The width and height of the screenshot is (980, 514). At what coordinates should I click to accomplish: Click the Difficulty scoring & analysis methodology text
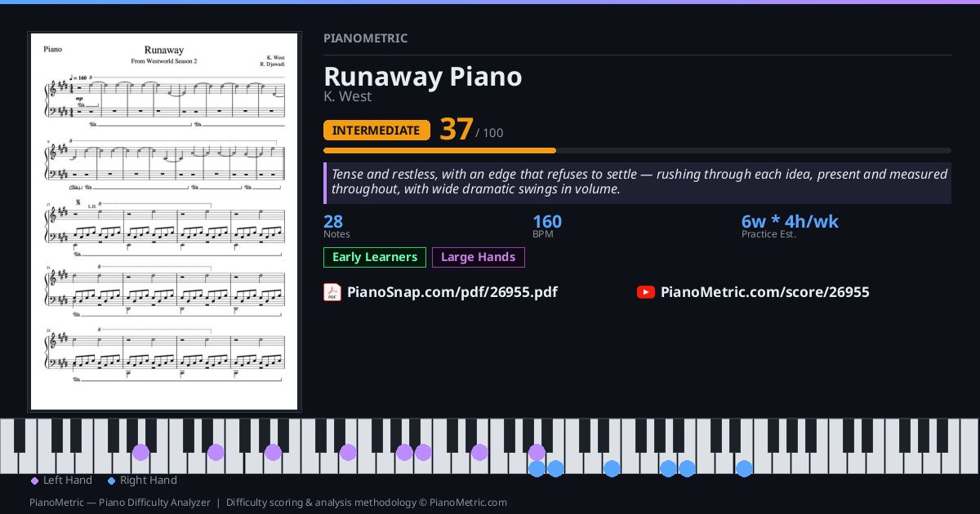[x=367, y=503]
